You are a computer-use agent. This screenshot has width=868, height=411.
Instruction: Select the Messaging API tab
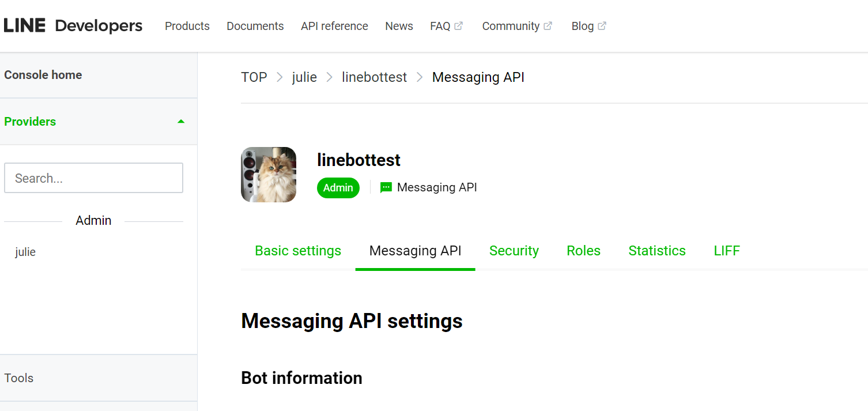click(416, 251)
